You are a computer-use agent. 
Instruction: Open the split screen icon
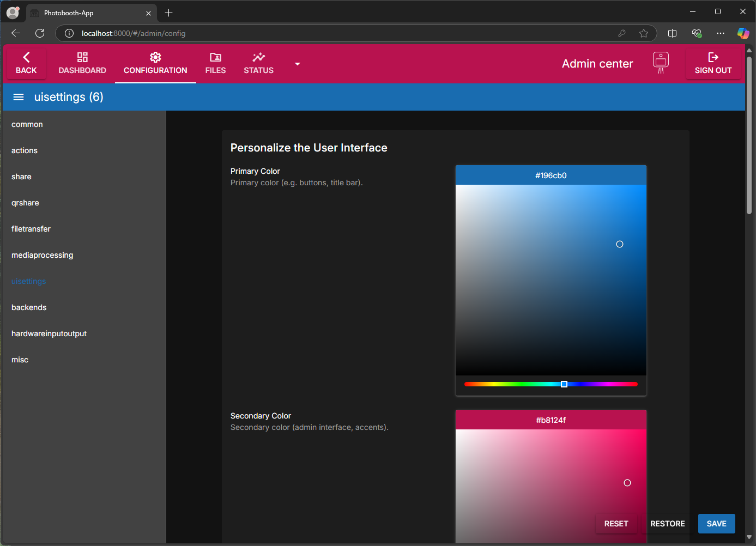[672, 33]
